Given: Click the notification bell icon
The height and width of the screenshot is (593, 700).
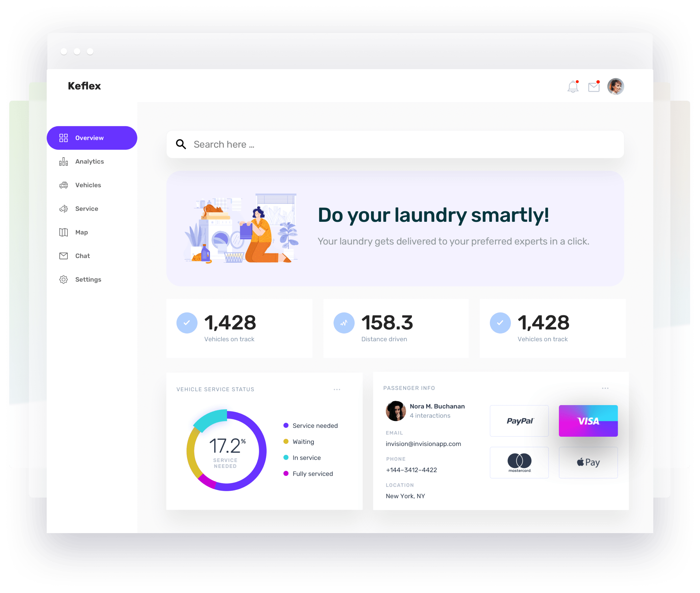Looking at the screenshot, I should 573,87.
